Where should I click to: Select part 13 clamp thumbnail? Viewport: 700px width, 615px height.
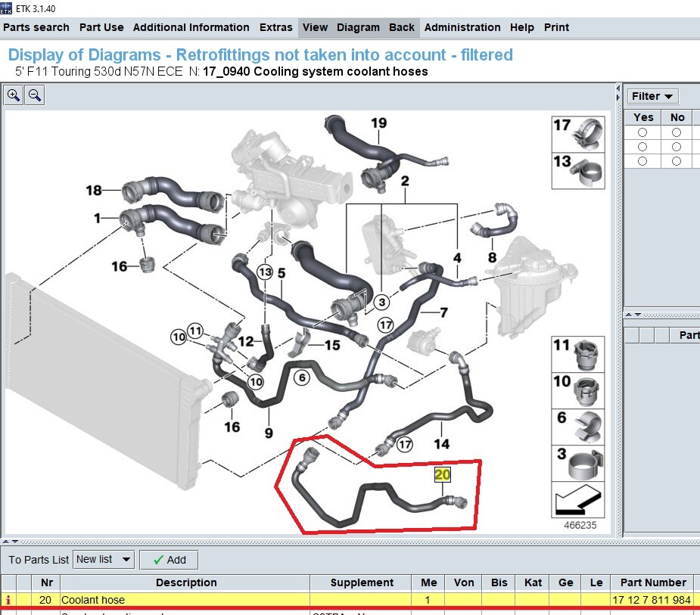(578, 171)
